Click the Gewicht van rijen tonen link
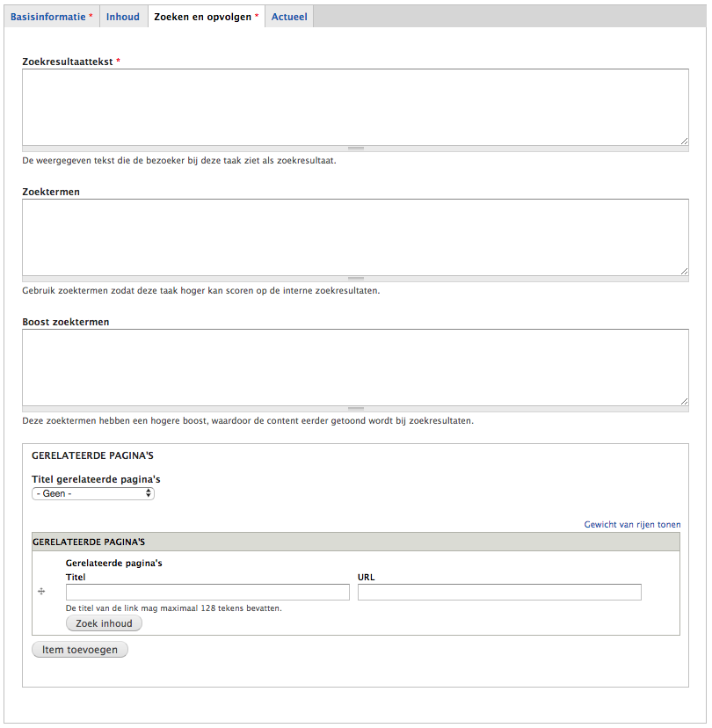 (x=632, y=525)
